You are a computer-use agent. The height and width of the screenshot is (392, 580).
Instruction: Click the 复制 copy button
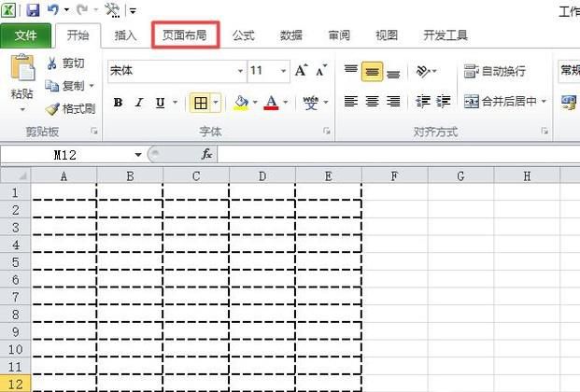pyautogui.click(x=65, y=86)
